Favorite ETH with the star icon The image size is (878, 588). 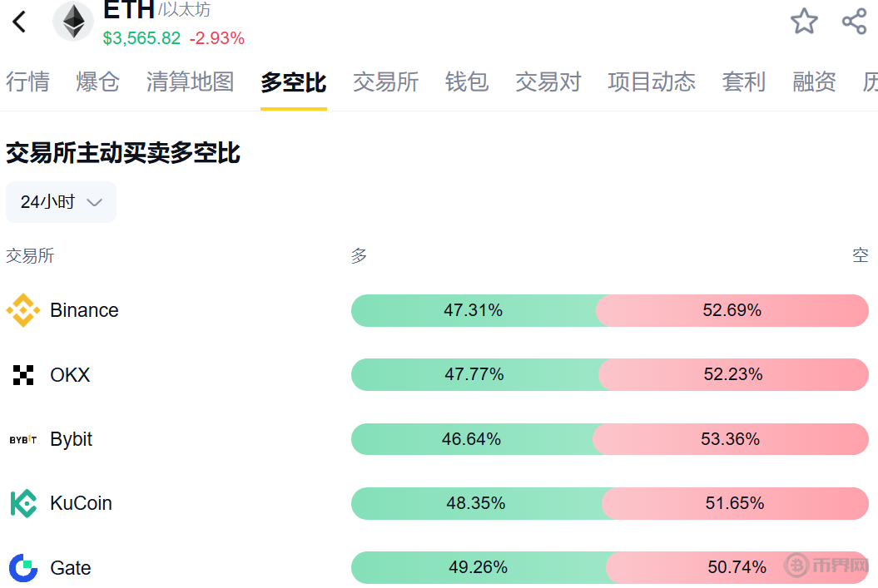(804, 22)
